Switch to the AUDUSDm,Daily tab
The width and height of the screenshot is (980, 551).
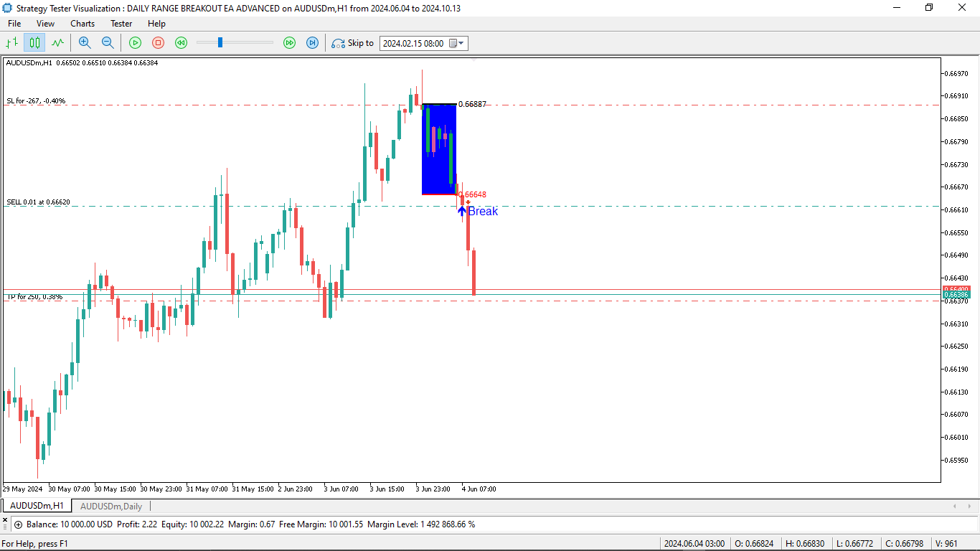point(110,506)
